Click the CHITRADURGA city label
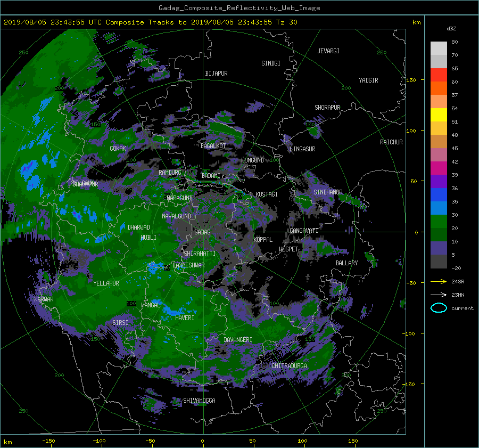Viewport: 479px width, 448px height. click(289, 366)
